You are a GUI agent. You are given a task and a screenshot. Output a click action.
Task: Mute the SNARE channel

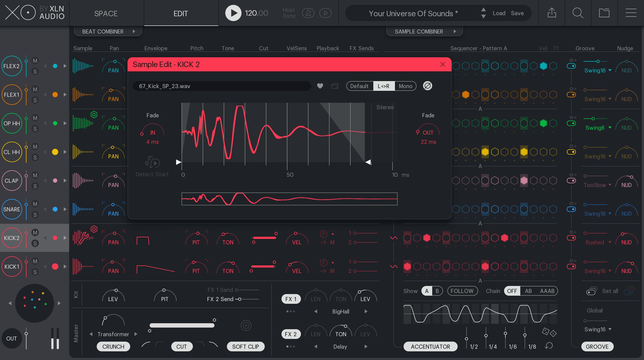point(35,204)
